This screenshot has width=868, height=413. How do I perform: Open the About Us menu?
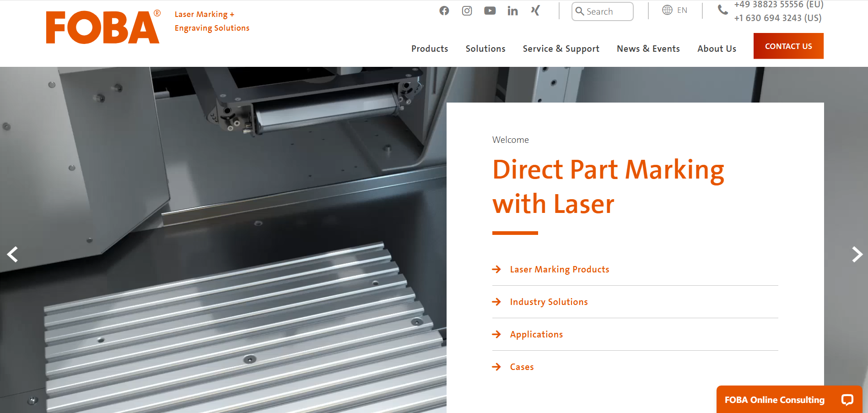(717, 49)
